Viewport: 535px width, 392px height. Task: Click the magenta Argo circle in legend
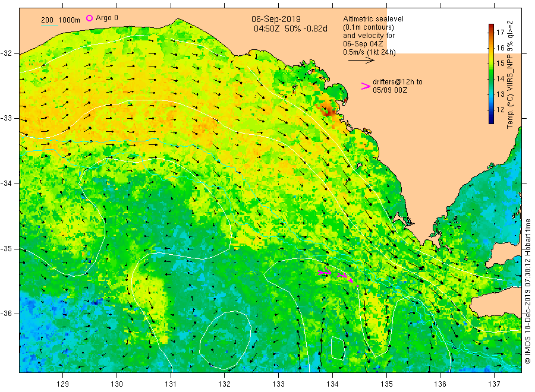(89, 18)
